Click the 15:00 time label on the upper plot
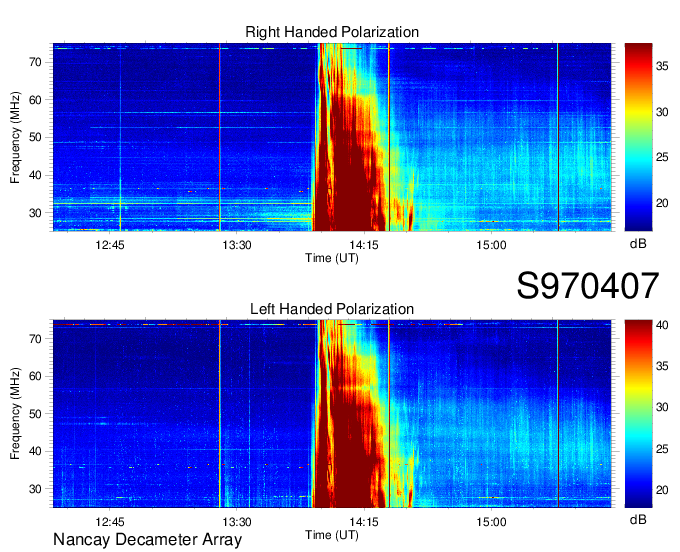This screenshot has width=680, height=552. [x=491, y=245]
